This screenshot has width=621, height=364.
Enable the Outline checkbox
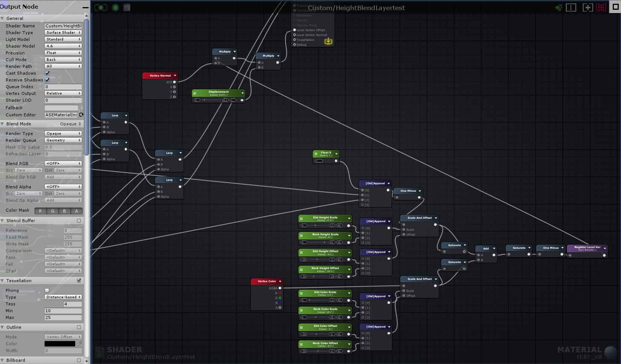[x=79, y=327]
